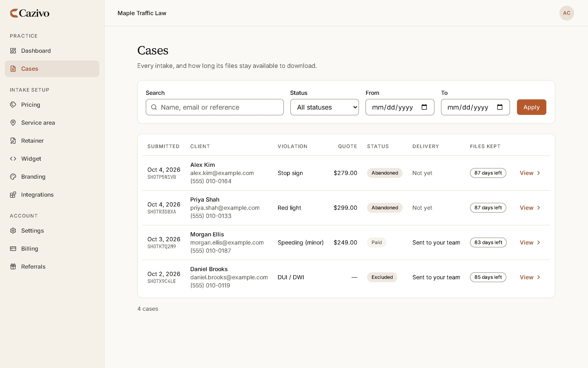
Task: Click reference SHOTR3D8XA
Action: pyautogui.click(x=161, y=212)
